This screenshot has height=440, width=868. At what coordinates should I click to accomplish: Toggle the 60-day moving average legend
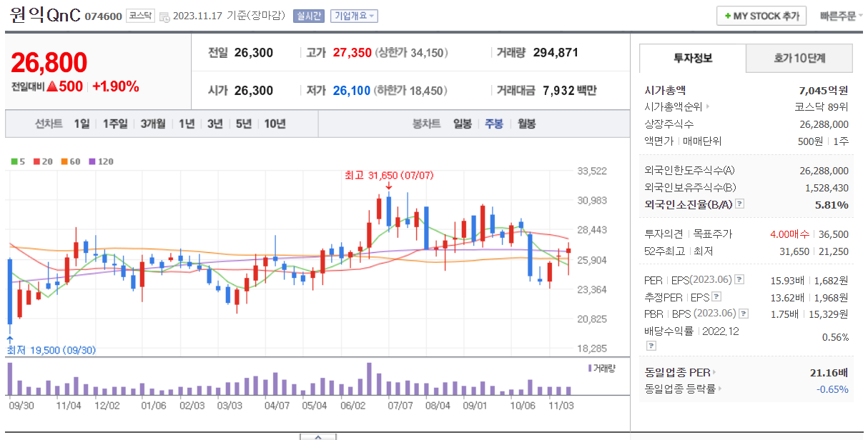[x=71, y=161]
